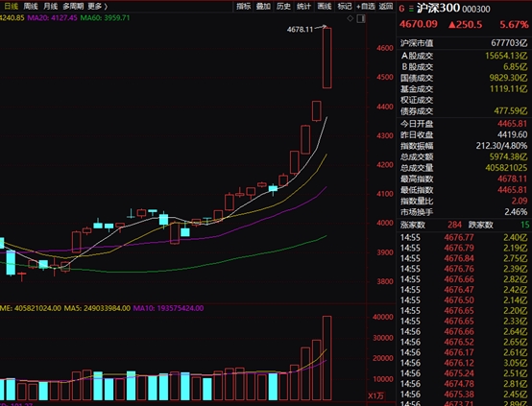The image size is (532, 406).
Task: Click the 昨日收盘 4419.60 row
Action: pos(464,134)
